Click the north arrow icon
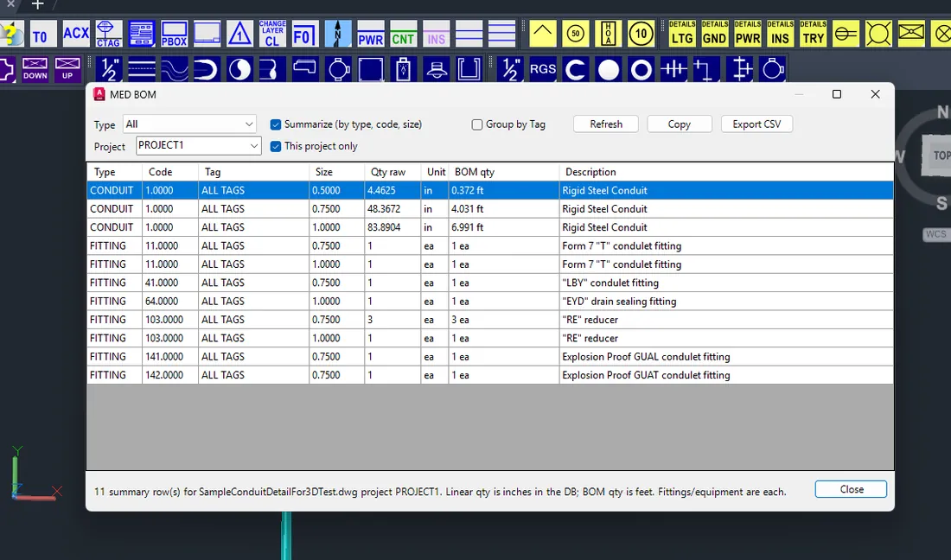951x560 pixels. pos(338,34)
